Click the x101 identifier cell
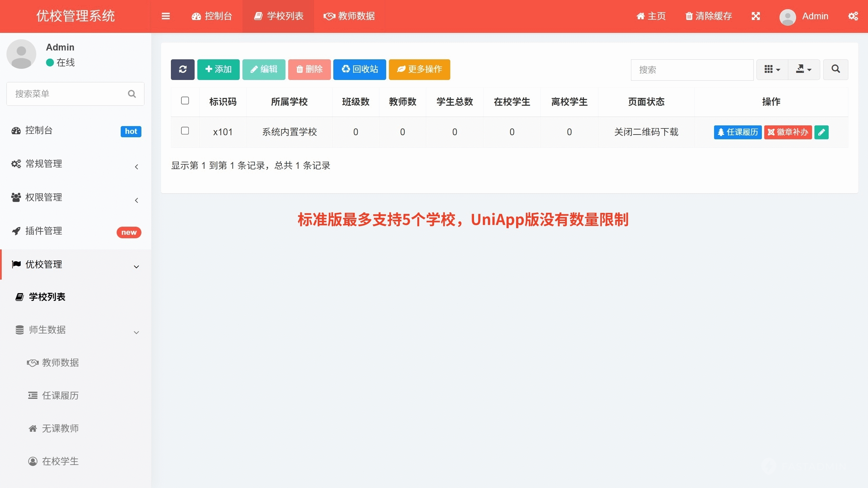This screenshot has height=488, width=868. pyautogui.click(x=223, y=132)
